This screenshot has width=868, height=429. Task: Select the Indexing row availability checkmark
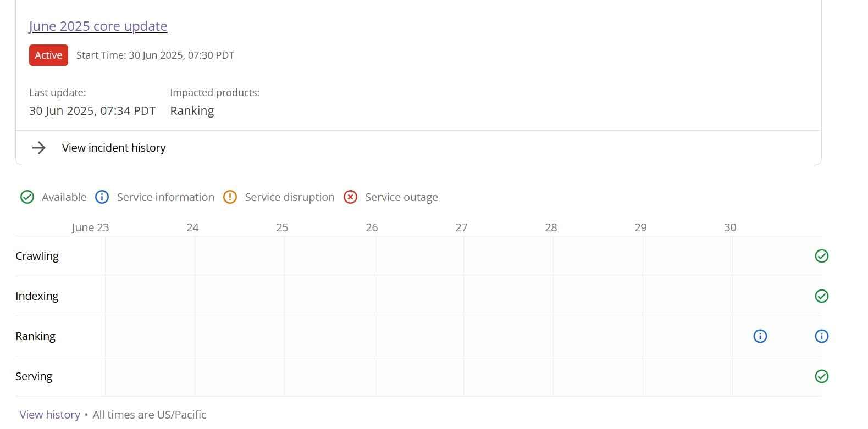(x=821, y=296)
